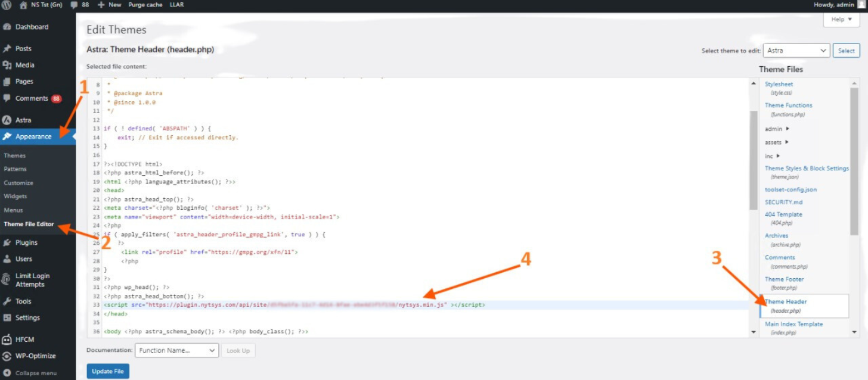
Task: Click the Theme Files scroll-down arrow
Action: pyautogui.click(x=855, y=332)
